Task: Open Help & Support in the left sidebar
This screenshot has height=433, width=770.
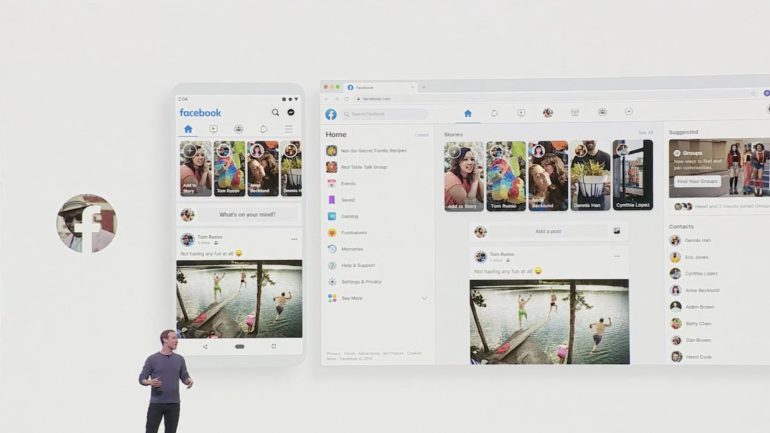Action: (x=351, y=266)
